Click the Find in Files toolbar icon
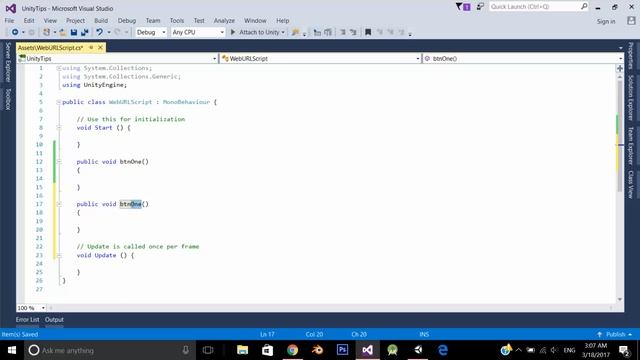 (296, 32)
